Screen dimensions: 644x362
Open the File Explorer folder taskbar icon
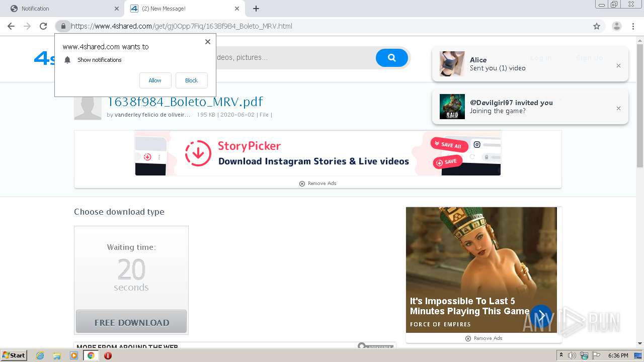click(x=57, y=355)
